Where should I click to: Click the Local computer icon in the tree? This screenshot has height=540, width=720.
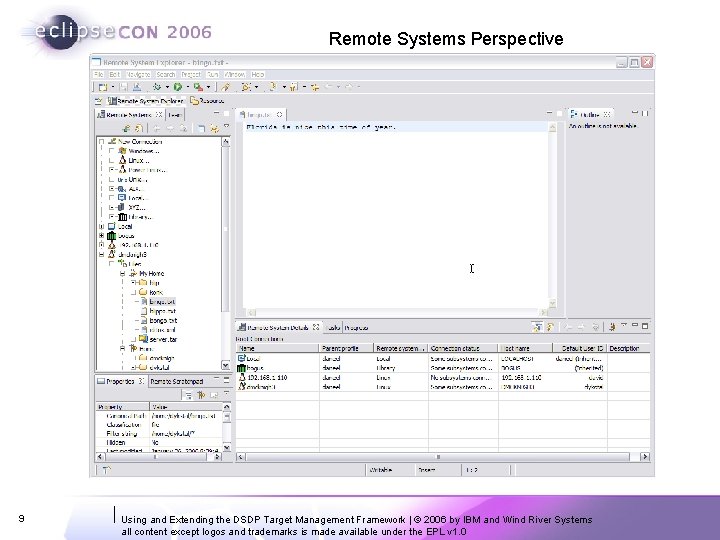pos(112,226)
